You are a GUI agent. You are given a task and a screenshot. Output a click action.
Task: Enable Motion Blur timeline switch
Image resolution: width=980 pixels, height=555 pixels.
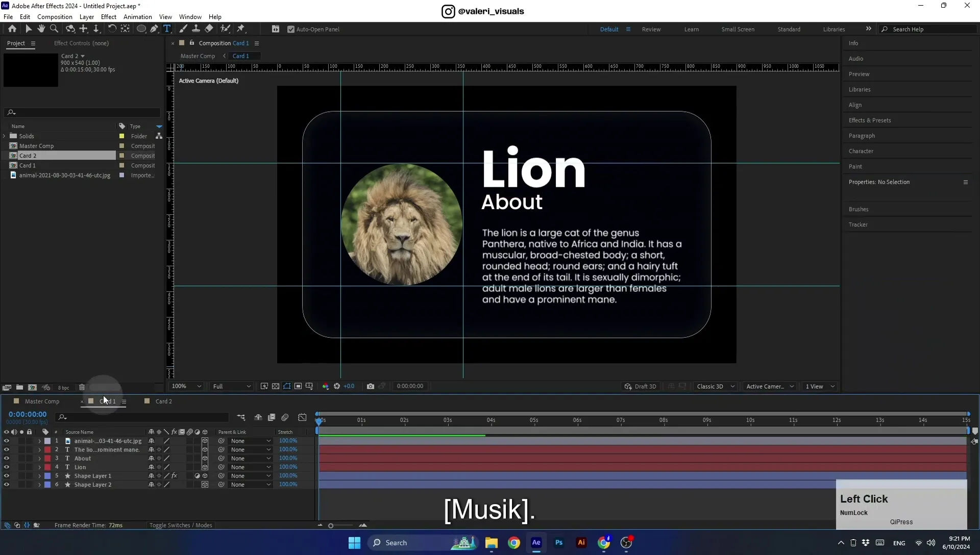285,417
